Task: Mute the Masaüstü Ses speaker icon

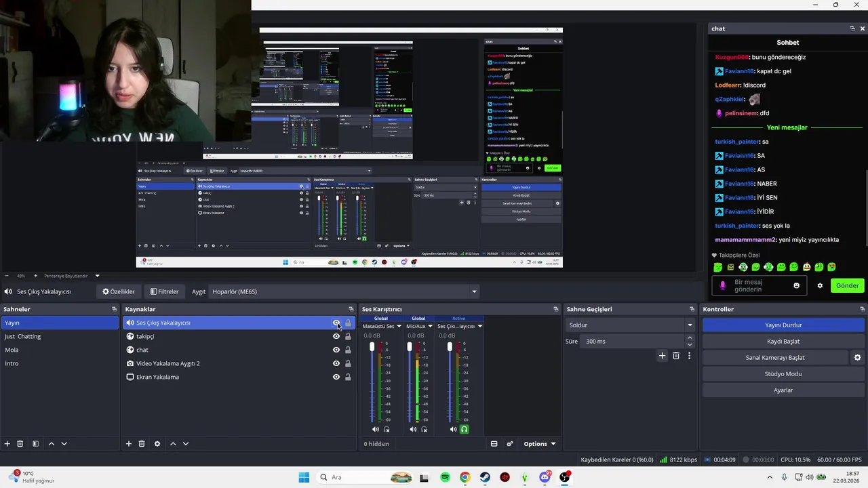Action: [376, 429]
